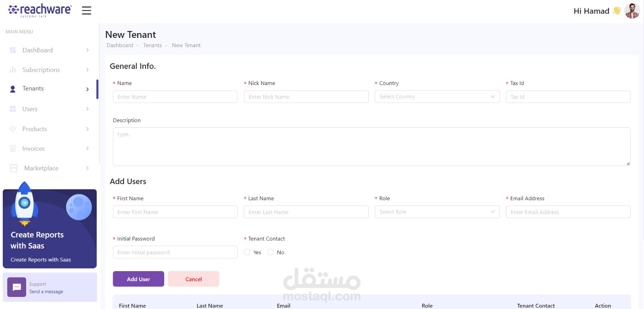Focus the Enter Last Name field
The height and width of the screenshot is (309, 644).
click(306, 212)
